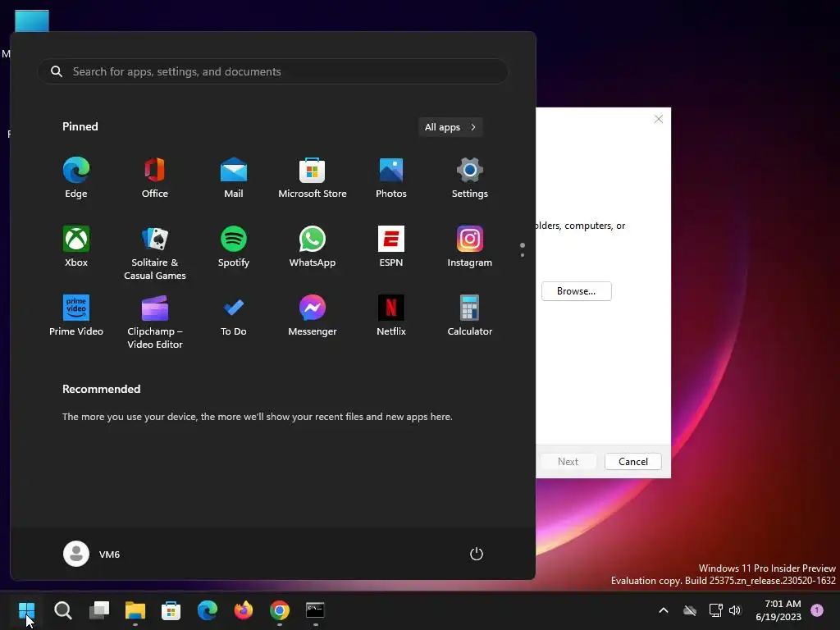Open Messenger
Image resolution: width=840 pixels, height=630 pixels.
click(x=313, y=316)
